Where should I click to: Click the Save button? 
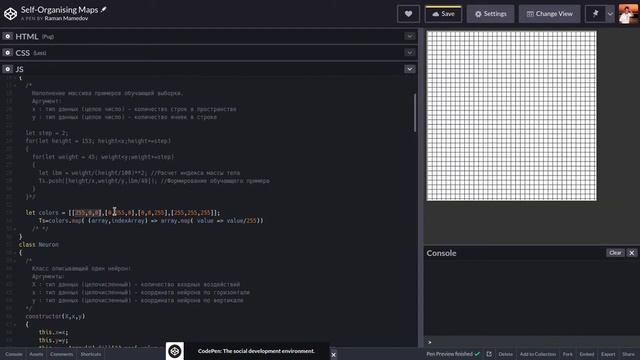pyautogui.click(x=443, y=14)
